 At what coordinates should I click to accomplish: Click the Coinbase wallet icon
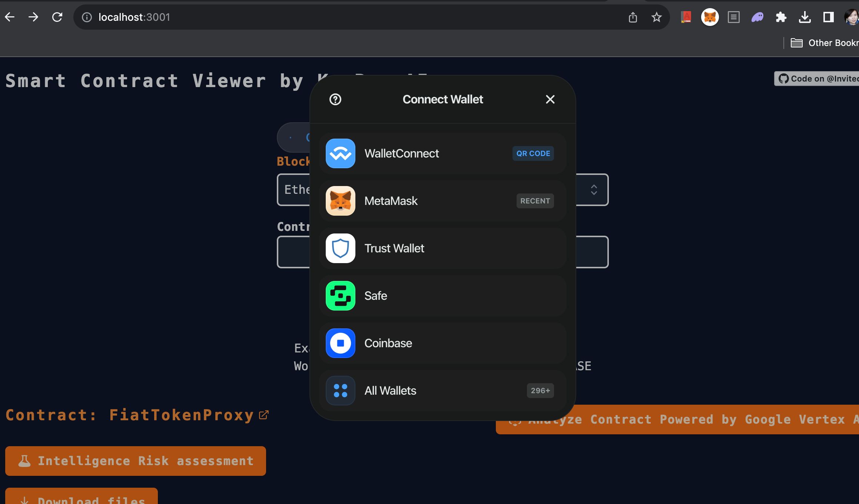click(x=340, y=342)
